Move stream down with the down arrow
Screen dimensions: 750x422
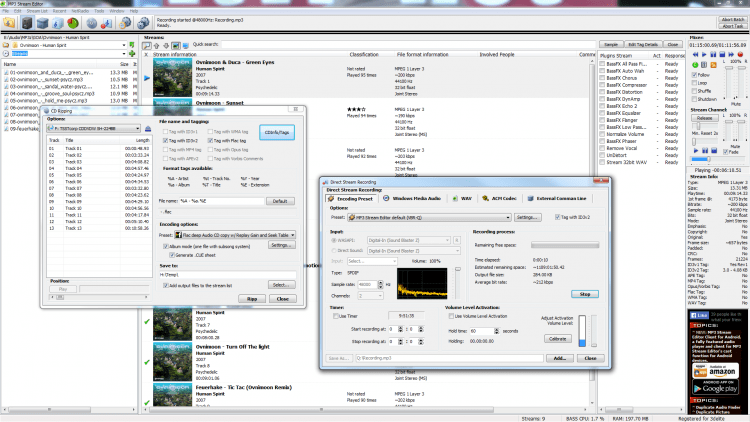point(166,46)
